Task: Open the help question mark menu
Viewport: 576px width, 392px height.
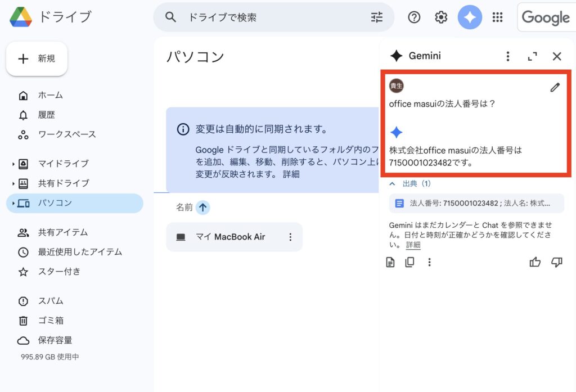Action: (x=414, y=17)
